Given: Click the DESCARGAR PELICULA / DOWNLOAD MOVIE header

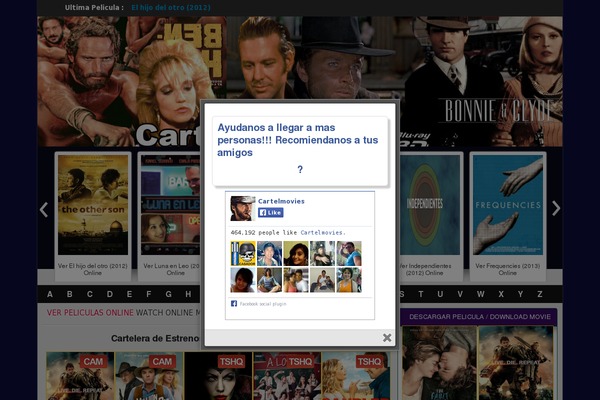Looking at the screenshot, I should (480, 317).
